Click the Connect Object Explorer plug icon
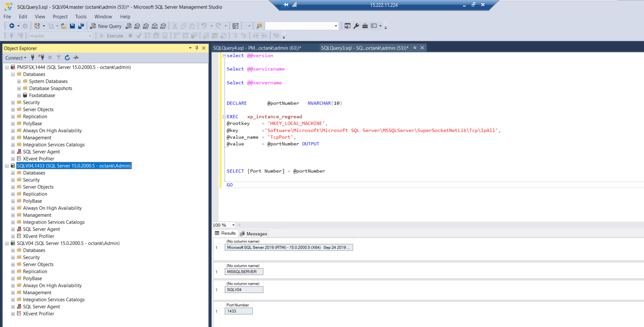644x327 pixels. (x=33, y=58)
